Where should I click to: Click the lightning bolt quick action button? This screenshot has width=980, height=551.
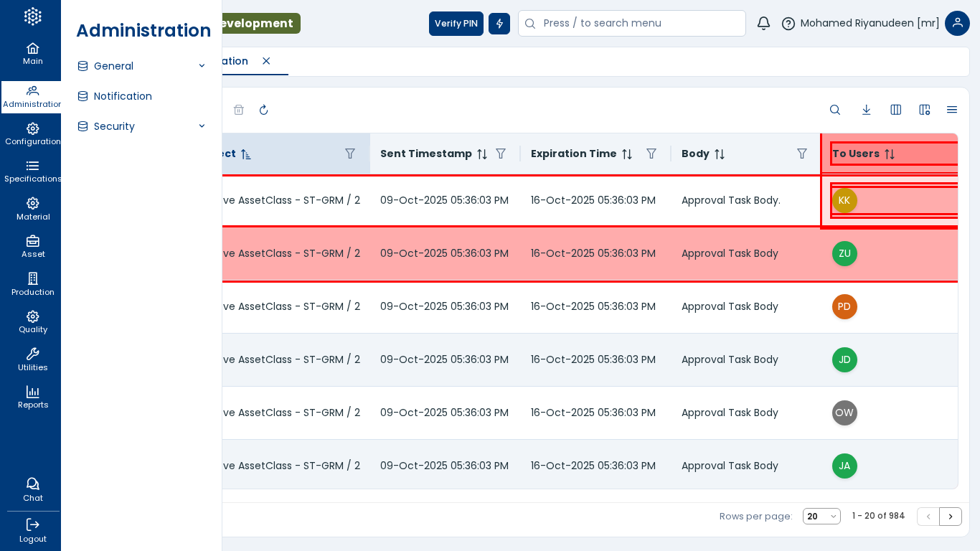tap(499, 24)
